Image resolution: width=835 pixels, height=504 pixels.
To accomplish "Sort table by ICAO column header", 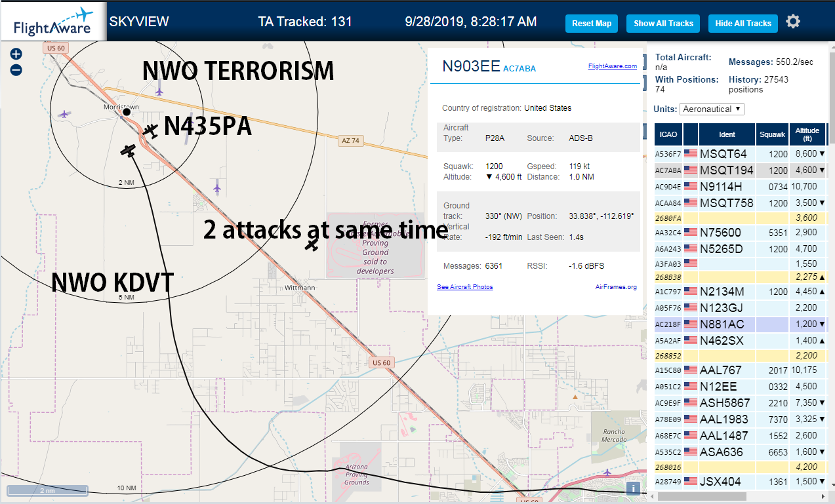I will [668, 134].
